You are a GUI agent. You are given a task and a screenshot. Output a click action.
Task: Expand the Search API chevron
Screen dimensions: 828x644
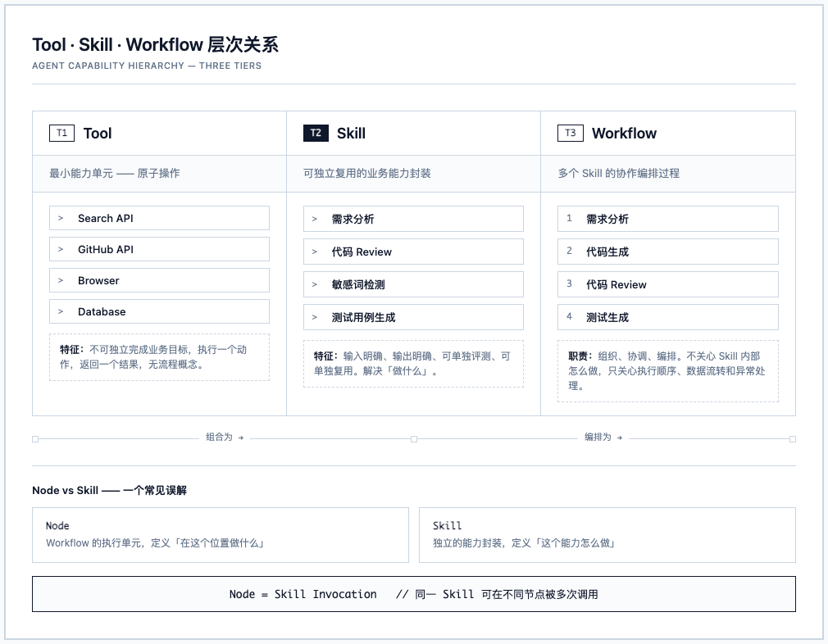point(61,218)
